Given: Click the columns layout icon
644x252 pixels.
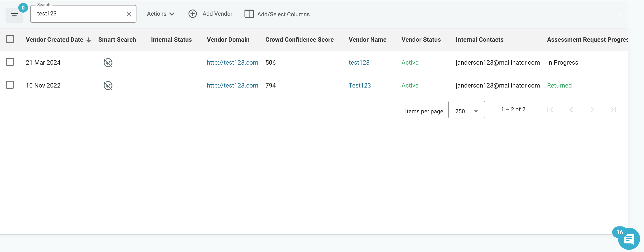Looking at the screenshot, I should [x=249, y=14].
